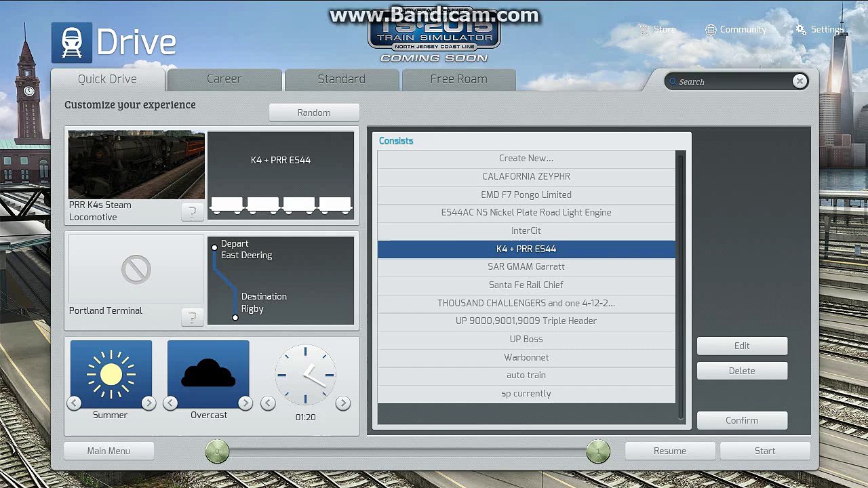Select the UP Boss consist
This screenshot has height=488, width=868.
(x=526, y=339)
